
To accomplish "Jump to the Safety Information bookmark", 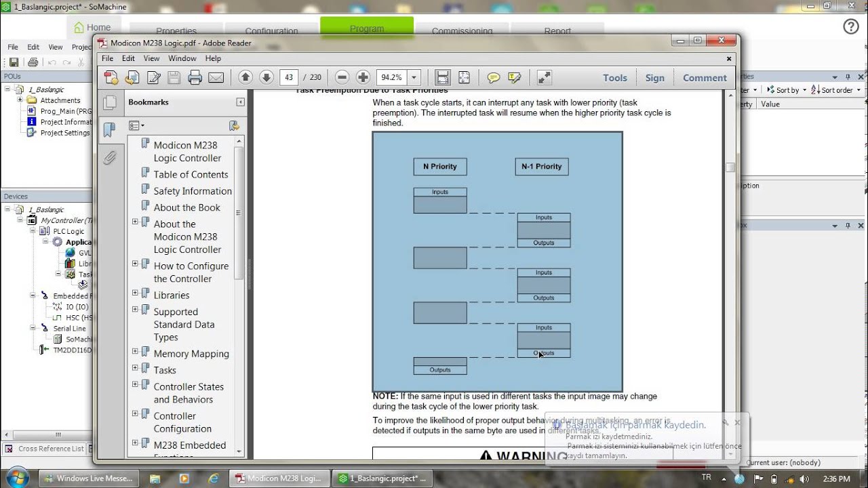I will 193,191.
